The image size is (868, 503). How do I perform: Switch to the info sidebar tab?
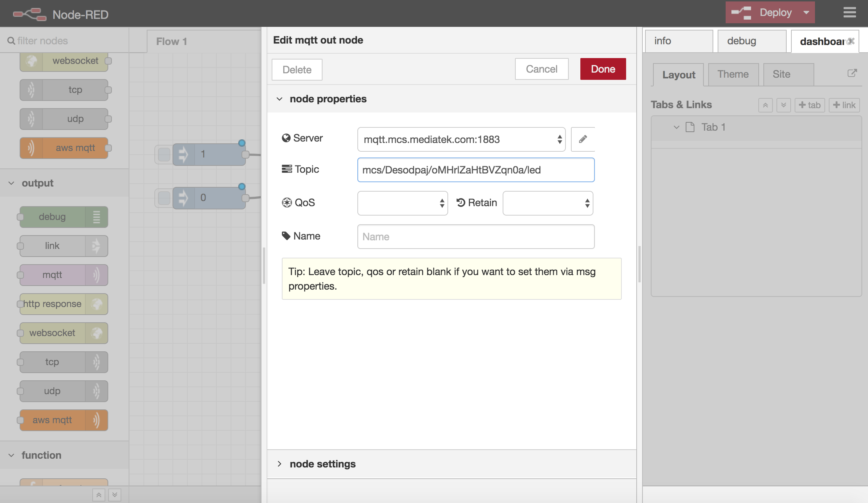click(x=679, y=41)
